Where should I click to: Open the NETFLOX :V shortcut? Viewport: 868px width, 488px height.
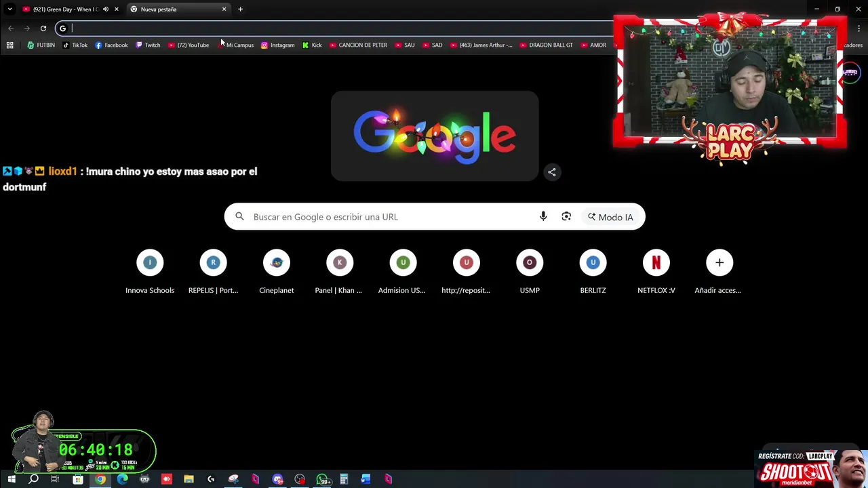[656, 272]
